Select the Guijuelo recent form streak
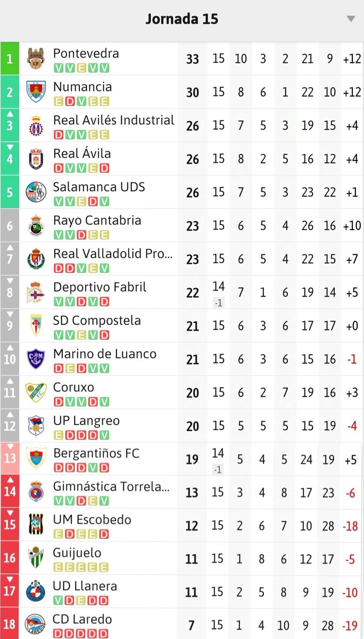The image size is (364, 639). click(x=81, y=568)
